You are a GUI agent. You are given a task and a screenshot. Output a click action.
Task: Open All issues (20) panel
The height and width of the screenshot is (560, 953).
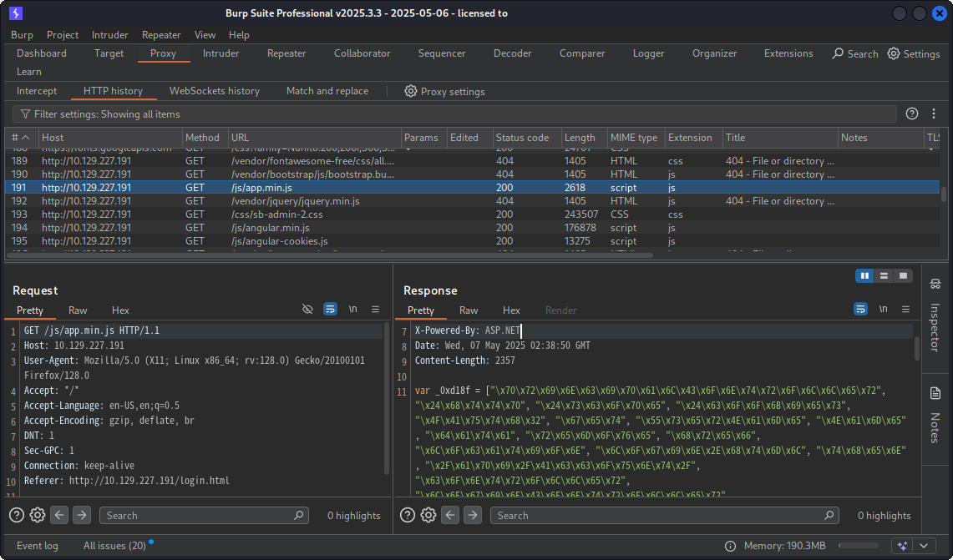[114, 546]
